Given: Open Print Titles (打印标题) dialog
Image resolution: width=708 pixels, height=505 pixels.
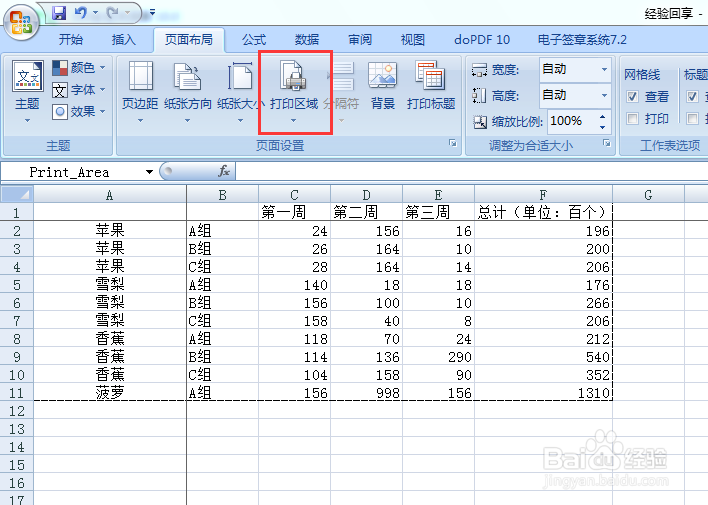Looking at the screenshot, I should [x=431, y=86].
